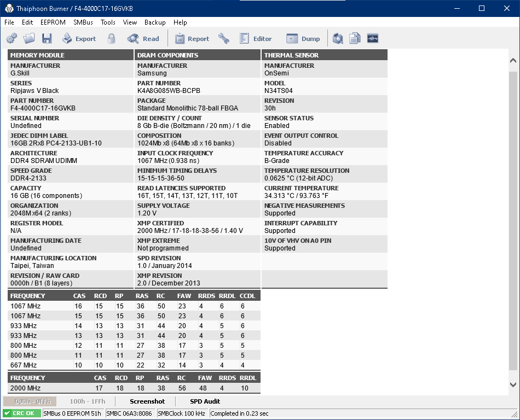Click the window resize grip in status bar
Screen dimensions: 520x420
click(x=515, y=414)
